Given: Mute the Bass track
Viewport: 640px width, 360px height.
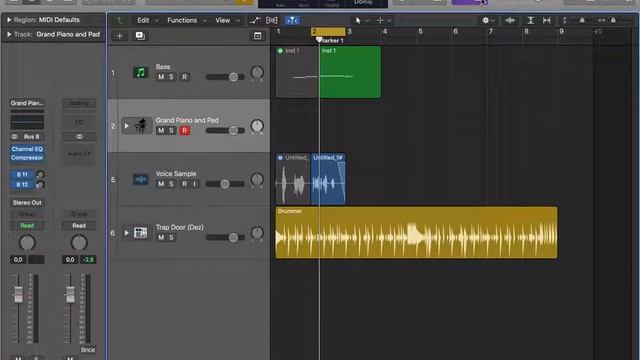Looking at the screenshot, I should (x=161, y=77).
